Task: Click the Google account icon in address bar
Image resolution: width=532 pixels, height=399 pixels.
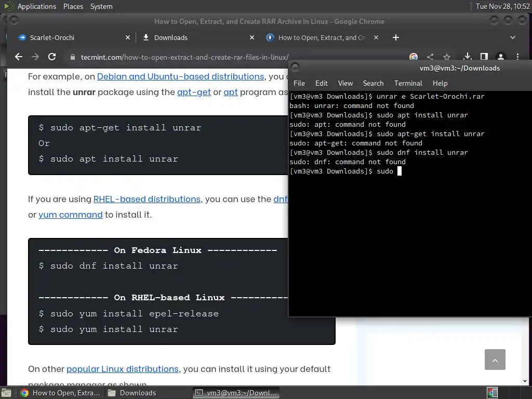Action: [413, 57]
